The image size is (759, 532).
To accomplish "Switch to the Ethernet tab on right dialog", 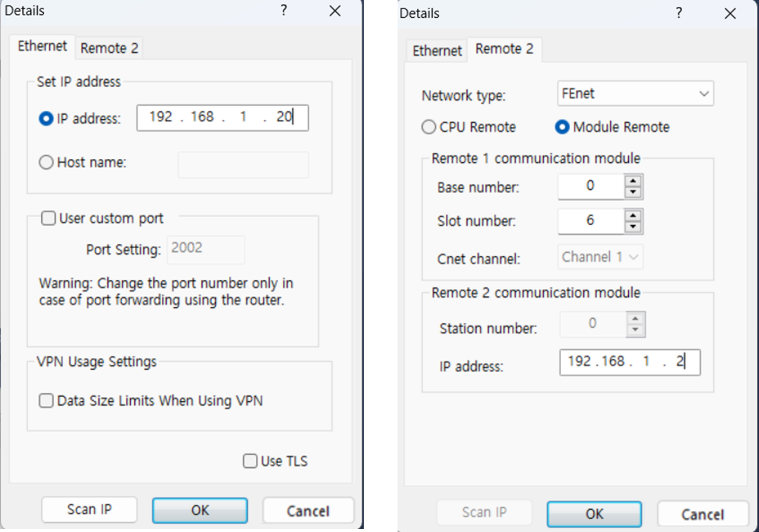I will pyautogui.click(x=436, y=50).
